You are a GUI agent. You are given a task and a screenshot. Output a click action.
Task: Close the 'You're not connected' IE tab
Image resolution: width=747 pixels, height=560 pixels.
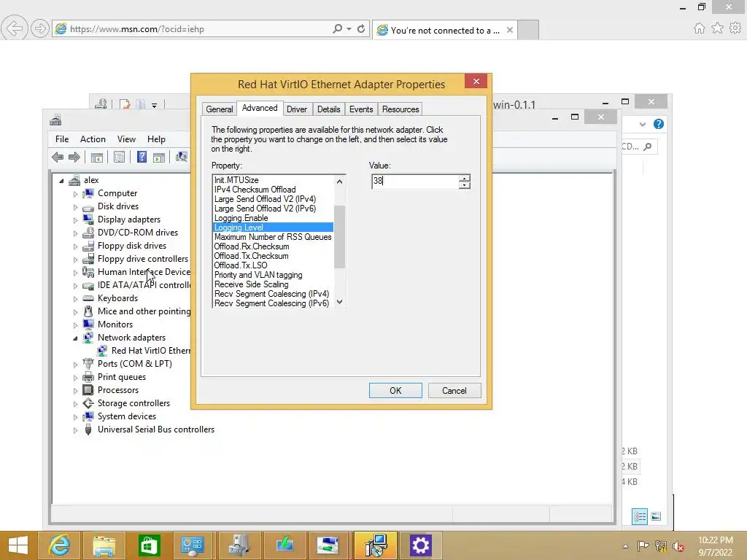(510, 30)
